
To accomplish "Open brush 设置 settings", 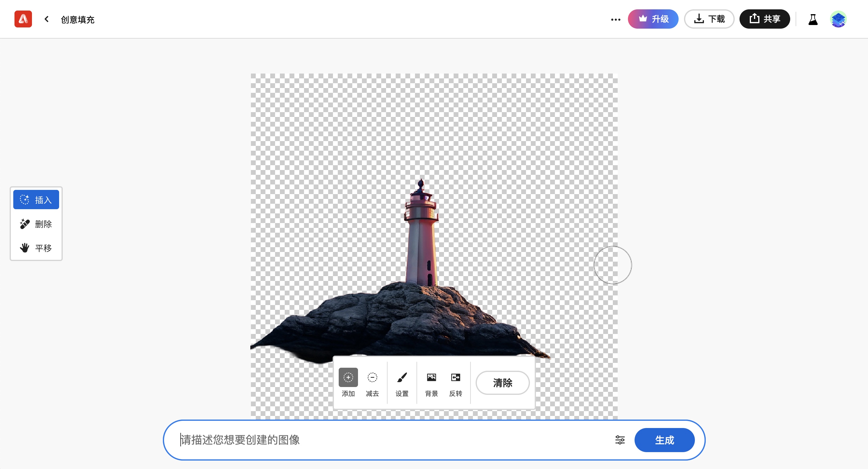I will 402,382.
